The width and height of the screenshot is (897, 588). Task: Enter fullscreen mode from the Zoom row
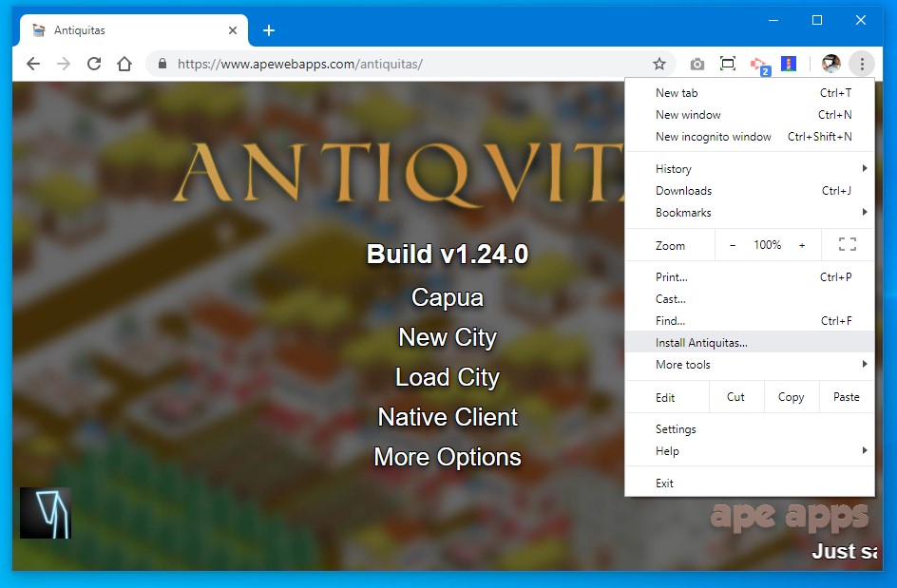848,245
